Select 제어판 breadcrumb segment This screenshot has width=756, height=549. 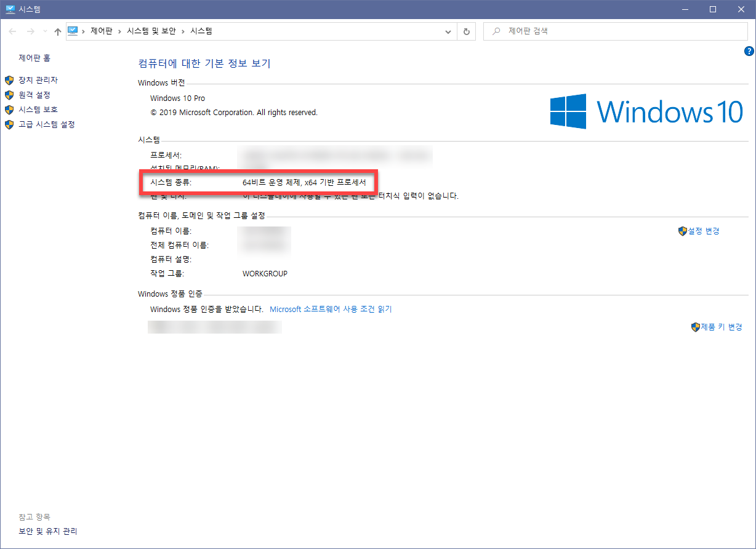[102, 31]
